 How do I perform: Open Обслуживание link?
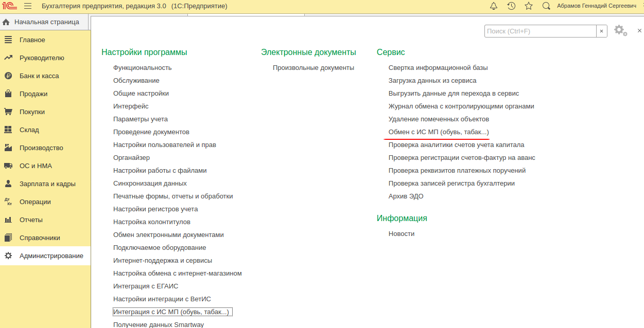click(136, 80)
